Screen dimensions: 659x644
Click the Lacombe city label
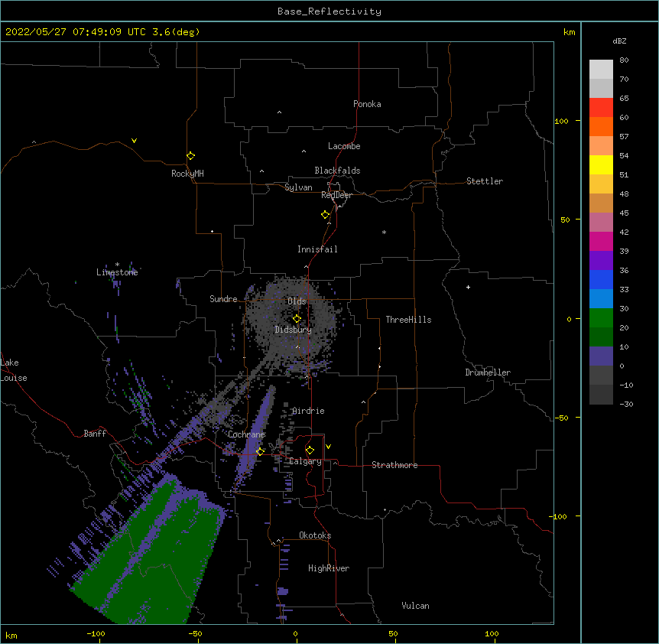tap(344, 146)
